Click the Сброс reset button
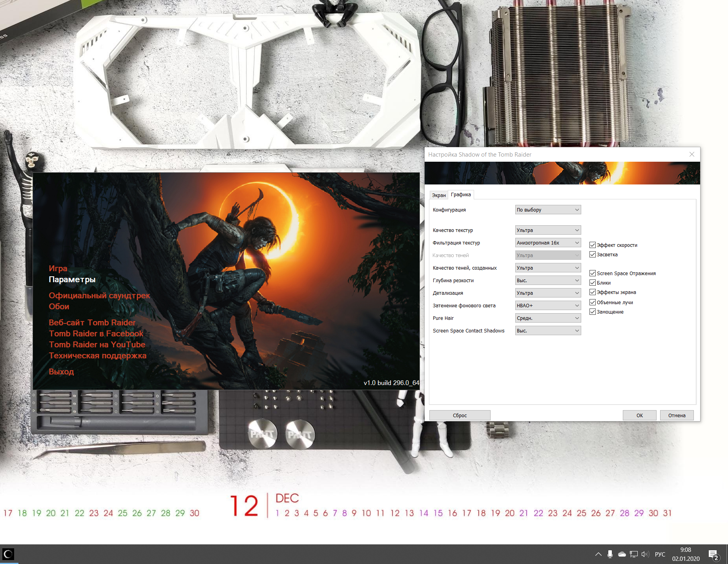 tap(460, 415)
